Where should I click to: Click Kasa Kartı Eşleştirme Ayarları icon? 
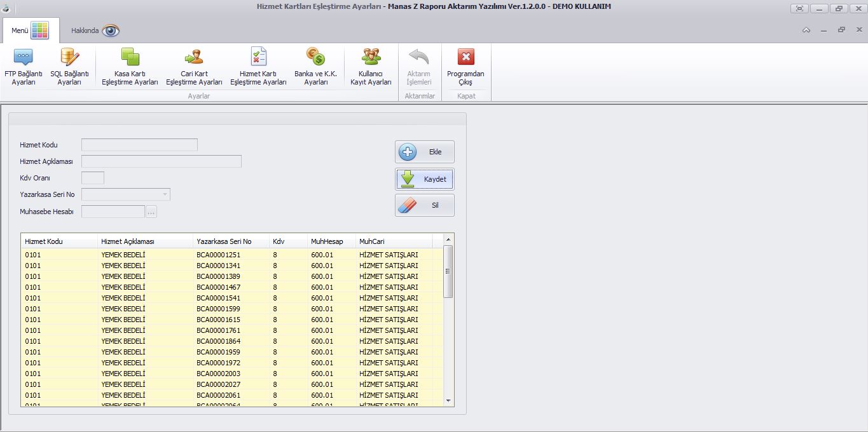(130, 58)
